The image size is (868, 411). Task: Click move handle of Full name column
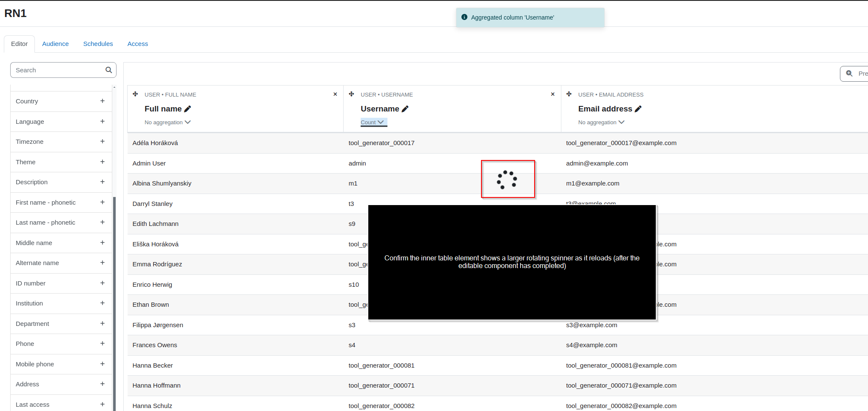135,94
